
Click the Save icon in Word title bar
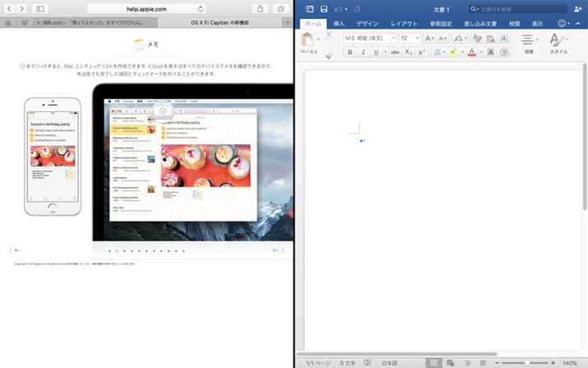click(x=324, y=9)
